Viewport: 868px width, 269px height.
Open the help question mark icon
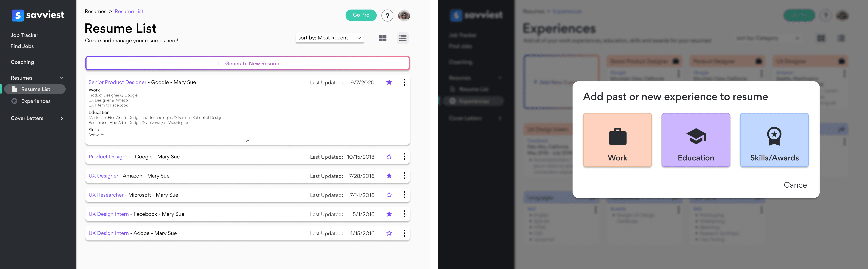pos(387,16)
